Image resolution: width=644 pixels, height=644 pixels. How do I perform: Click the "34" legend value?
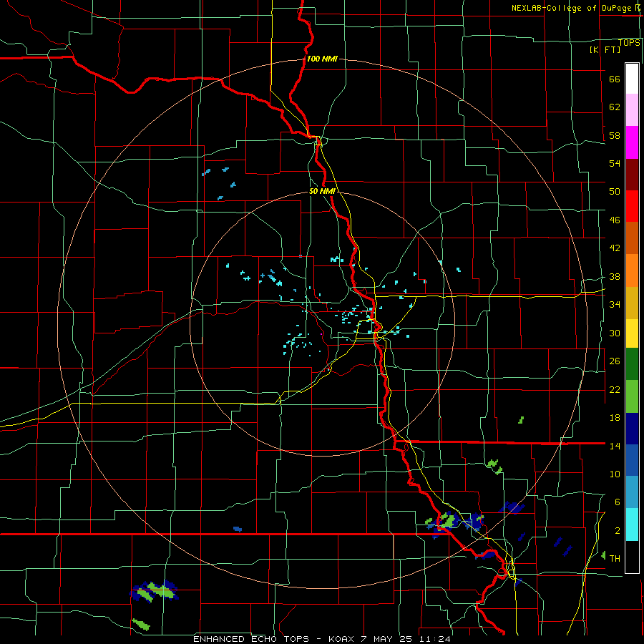[615, 305]
